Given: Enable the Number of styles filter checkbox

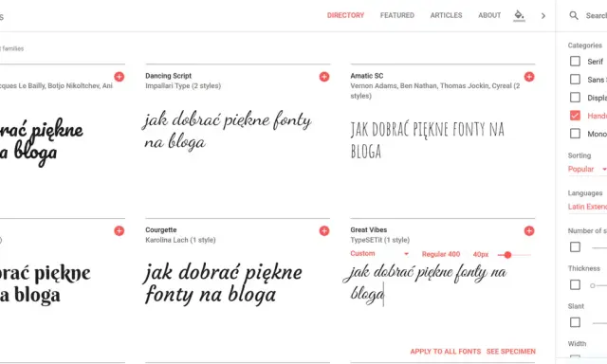Looking at the screenshot, I should (x=575, y=246).
